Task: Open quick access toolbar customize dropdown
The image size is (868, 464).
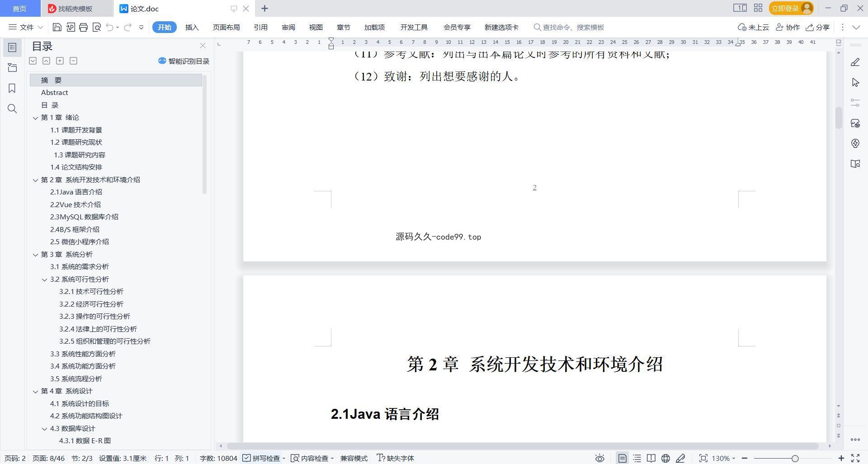Action: [141, 27]
